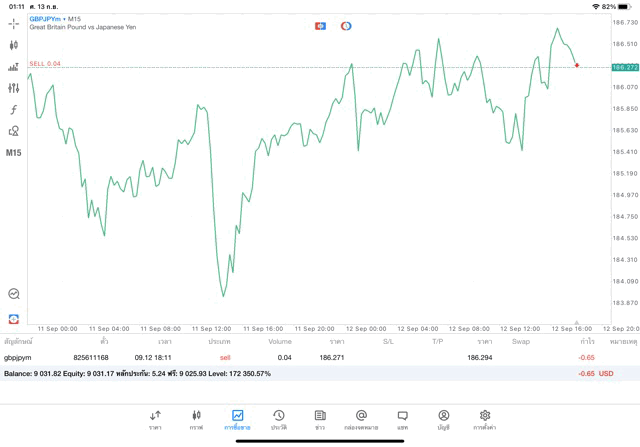Viewport: 640px width, 447px height.
Task: Open drawing objects shapes icon
Action: tap(14, 131)
